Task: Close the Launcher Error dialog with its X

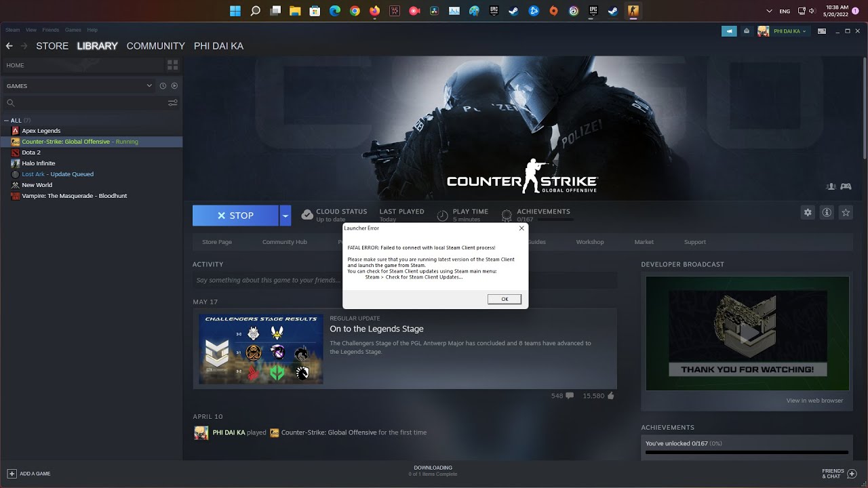Action: click(x=521, y=228)
